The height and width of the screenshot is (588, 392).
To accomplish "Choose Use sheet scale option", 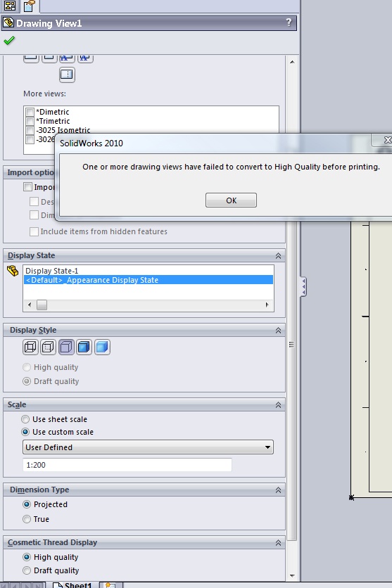I will 25,419.
